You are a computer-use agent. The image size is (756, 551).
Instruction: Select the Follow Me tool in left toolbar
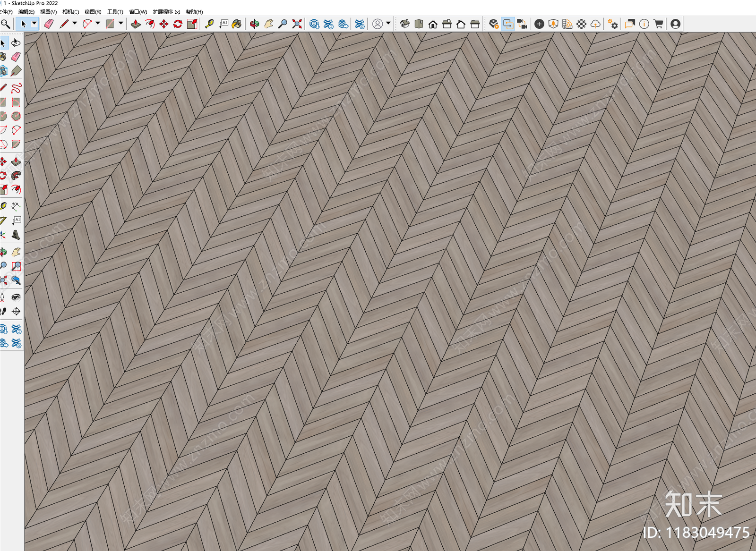(16, 176)
